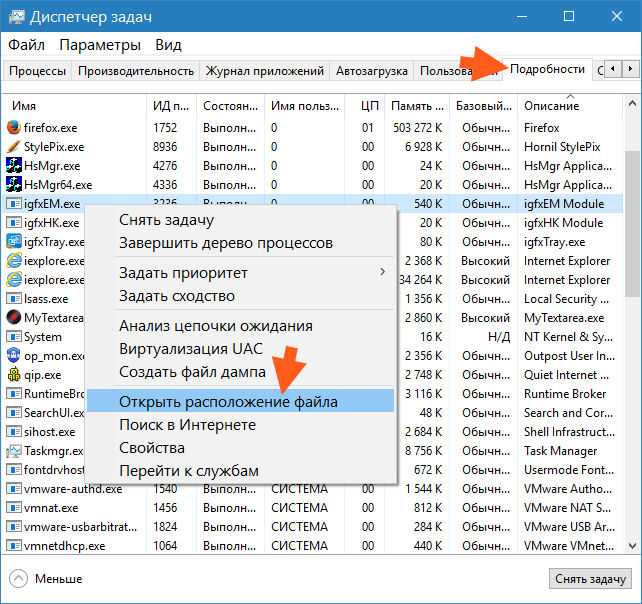Click the igfxHK.exe process icon
Screen dimensions: 642x604
pos(14,223)
